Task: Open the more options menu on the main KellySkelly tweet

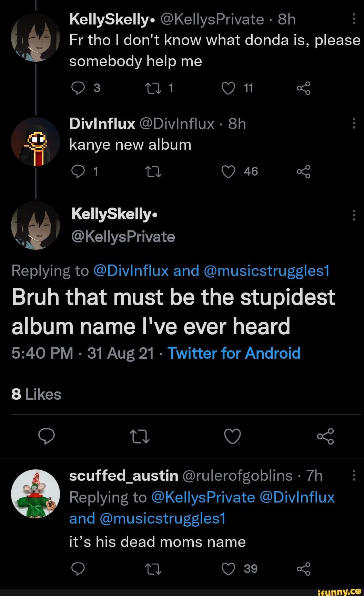Action: [354, 215]
